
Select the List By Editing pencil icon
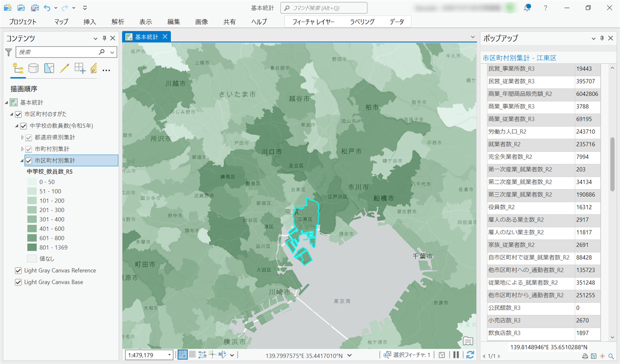tap(65, 68)
